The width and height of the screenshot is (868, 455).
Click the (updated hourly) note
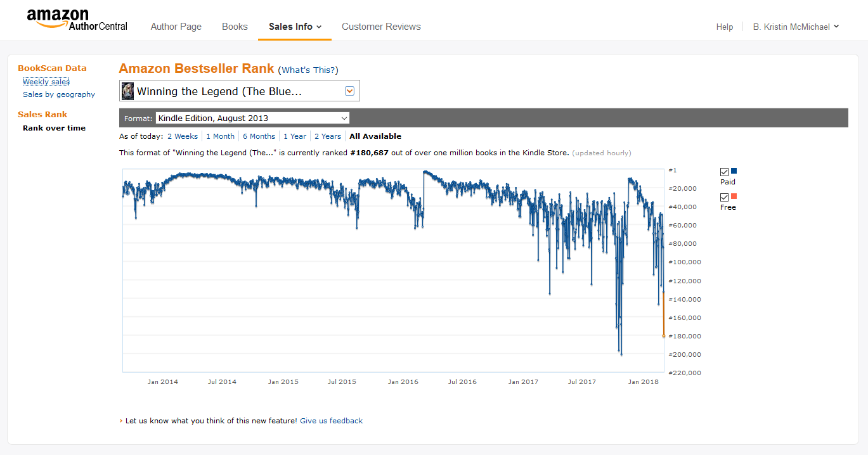point(602,153)
